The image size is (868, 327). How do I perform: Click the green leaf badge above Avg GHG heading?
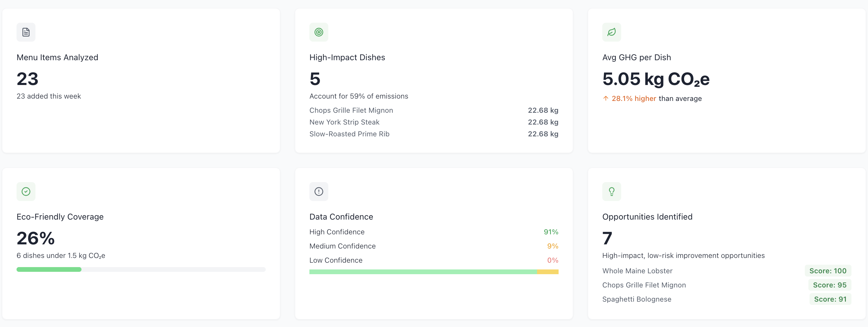click(x=611, y=32)
